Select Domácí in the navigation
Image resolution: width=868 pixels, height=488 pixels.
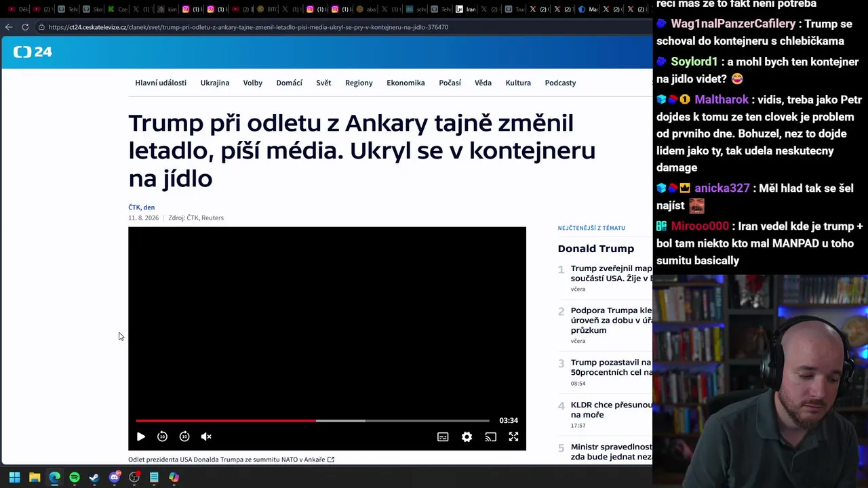click(290, 83)
